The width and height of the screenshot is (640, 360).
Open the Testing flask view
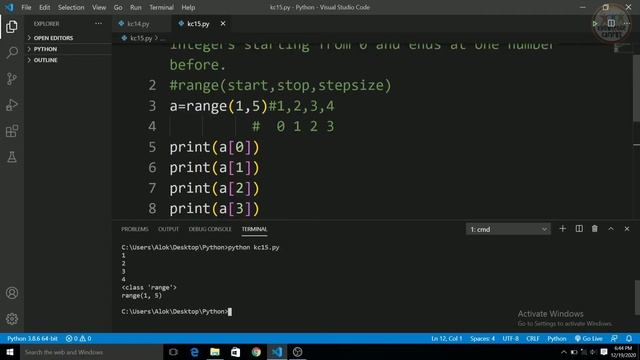12,157
